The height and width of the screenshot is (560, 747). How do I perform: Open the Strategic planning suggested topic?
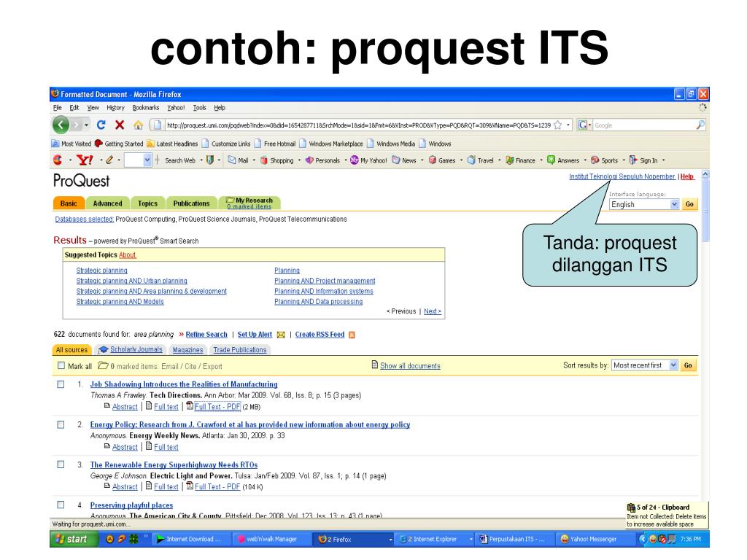102,271
